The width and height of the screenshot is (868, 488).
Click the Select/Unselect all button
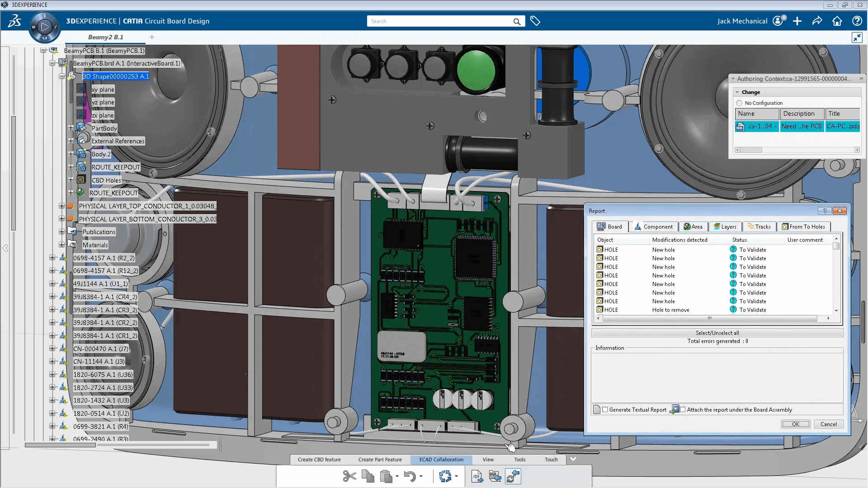click(x=717, y=333)
